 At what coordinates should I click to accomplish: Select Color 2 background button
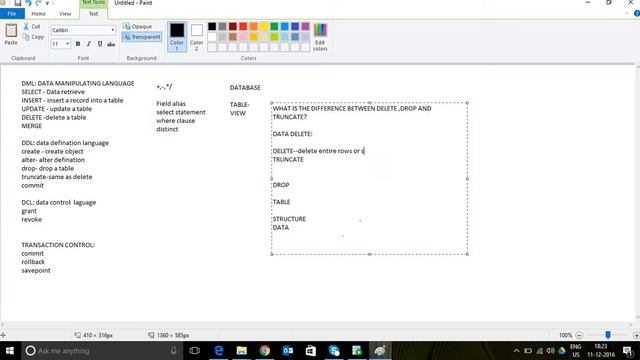pos(196,37)
